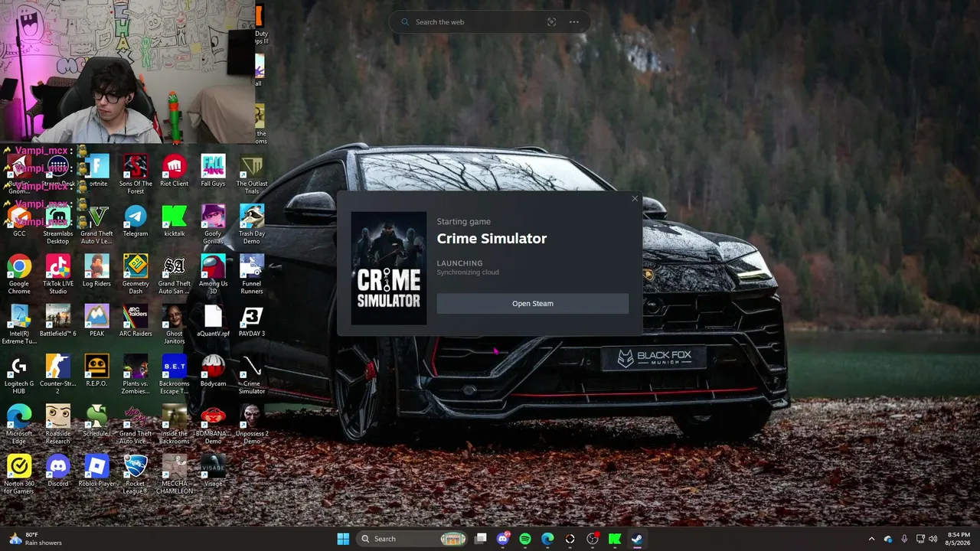Select the Ghost Janitors desktop icon
This screenshot has height=551, width=980.
coord(175,324)
